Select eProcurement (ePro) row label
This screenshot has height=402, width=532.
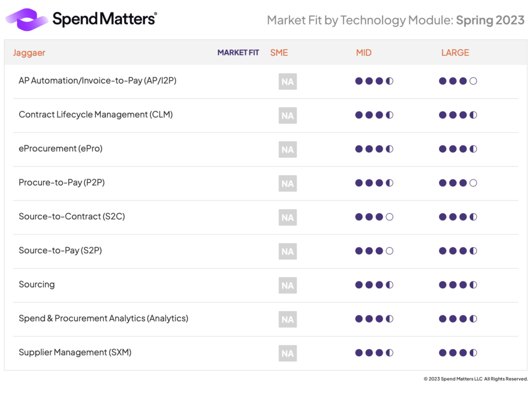tap(60, 149)
